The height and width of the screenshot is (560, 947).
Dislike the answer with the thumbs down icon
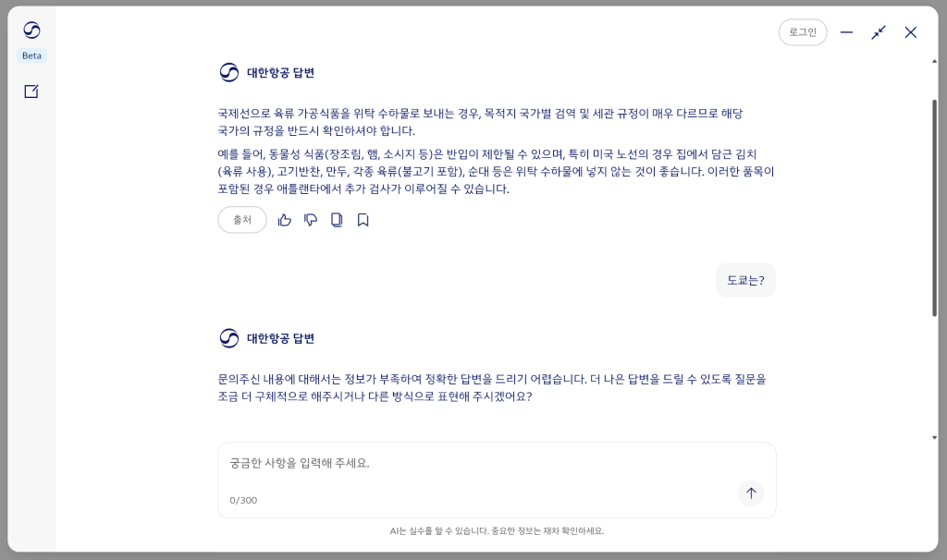point(311,220)
